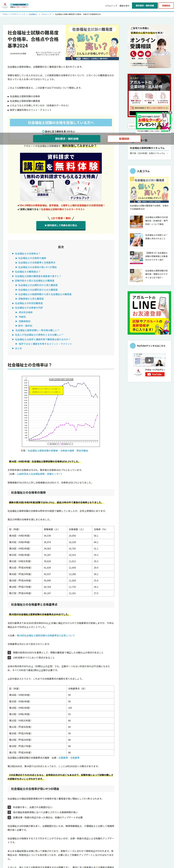Jump to 出題形式から見た難易度 in contents
Image resolution: width=174 pixels, height=868 pixels.
38,285
